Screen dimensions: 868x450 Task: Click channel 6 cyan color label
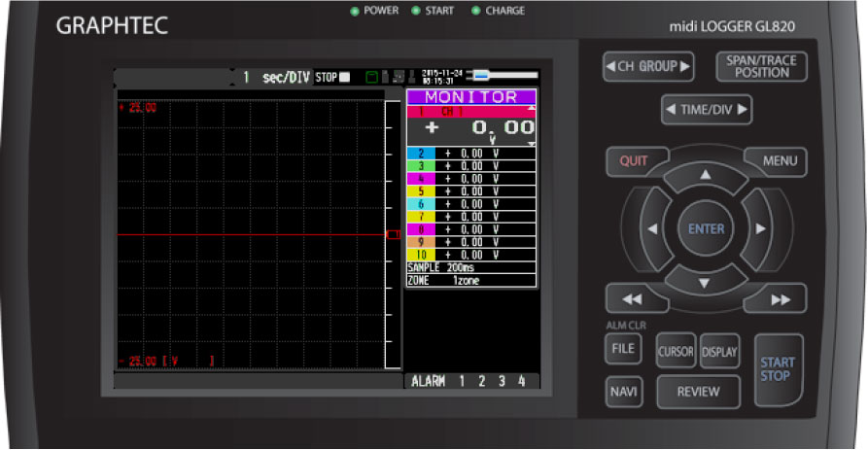pyautogui.click(x=421, y=204)
